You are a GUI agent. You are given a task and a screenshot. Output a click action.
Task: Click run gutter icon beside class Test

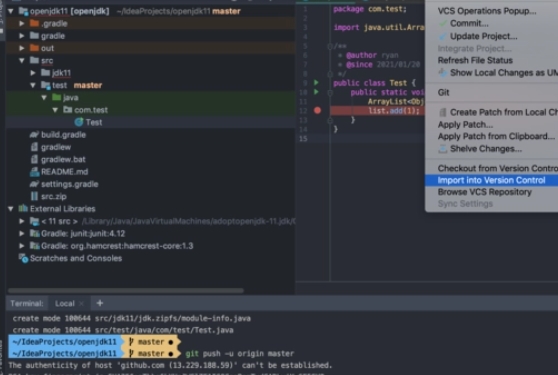316,83
